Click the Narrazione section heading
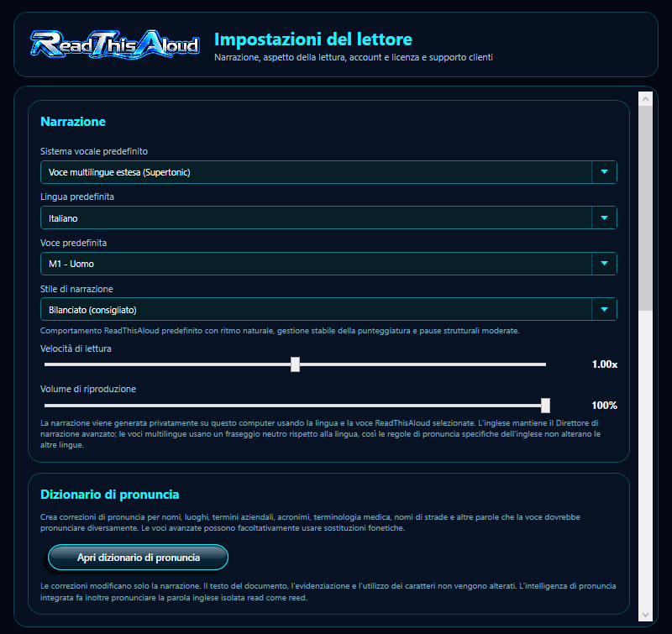 (x=73, y=122)
